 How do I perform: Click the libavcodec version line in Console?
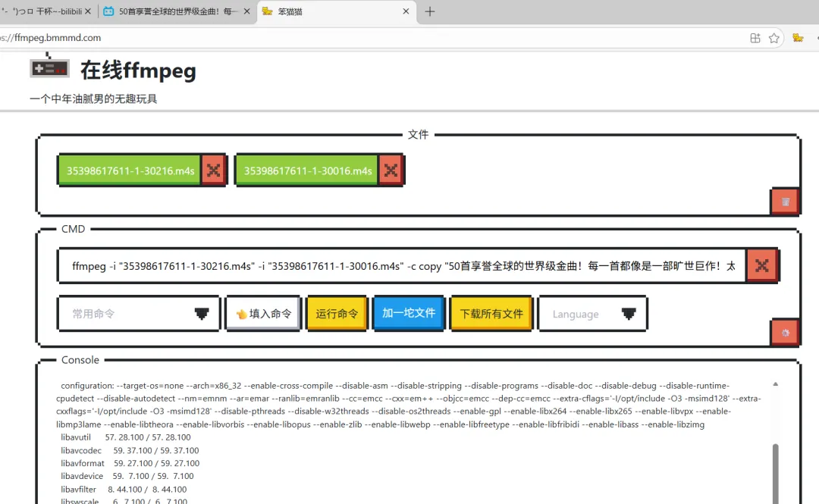click(x=130, y=450)
